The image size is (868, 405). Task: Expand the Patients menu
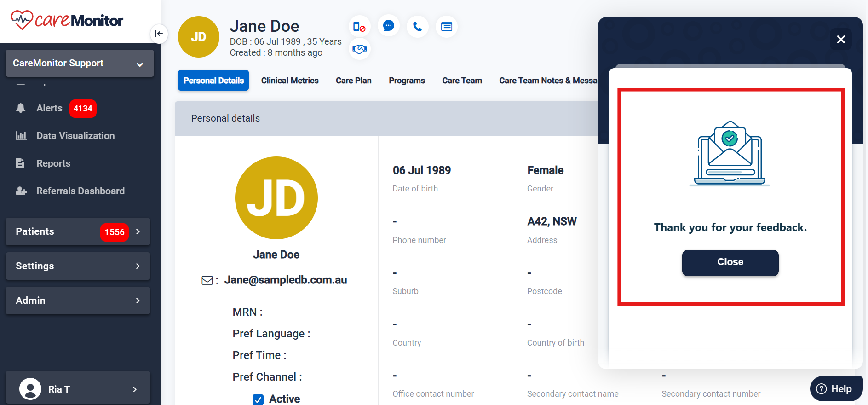coord(78,231)
